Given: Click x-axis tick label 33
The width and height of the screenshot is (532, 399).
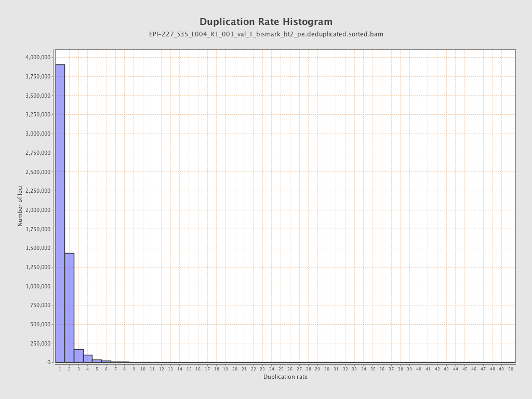Looking at the screenshot, I should tap(354, 369).
